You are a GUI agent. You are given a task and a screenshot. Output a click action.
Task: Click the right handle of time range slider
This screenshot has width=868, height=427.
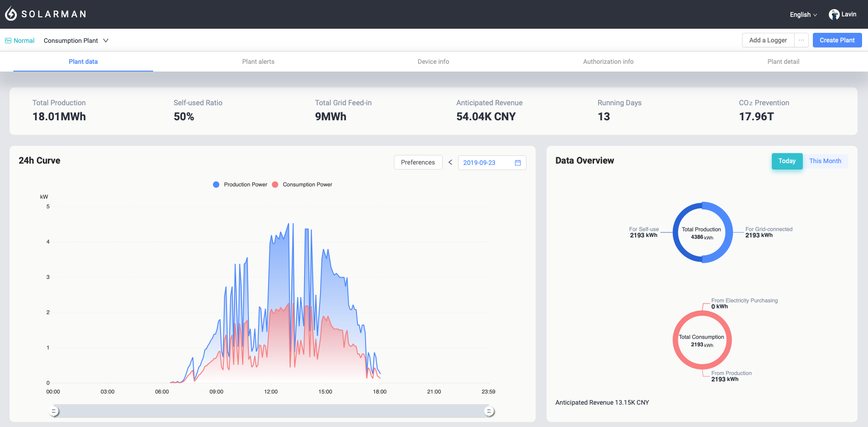tap(489, 412)
